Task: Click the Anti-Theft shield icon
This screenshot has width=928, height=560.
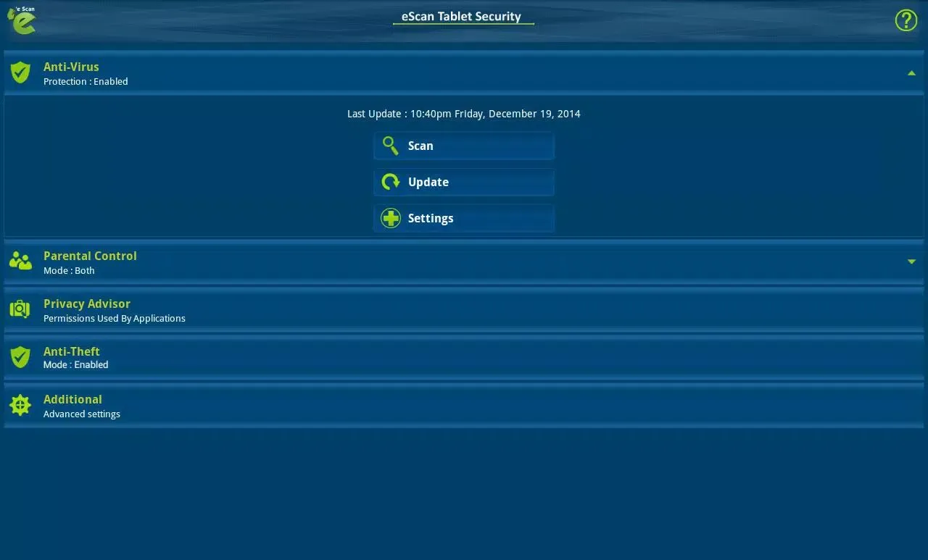Action: 20,356
